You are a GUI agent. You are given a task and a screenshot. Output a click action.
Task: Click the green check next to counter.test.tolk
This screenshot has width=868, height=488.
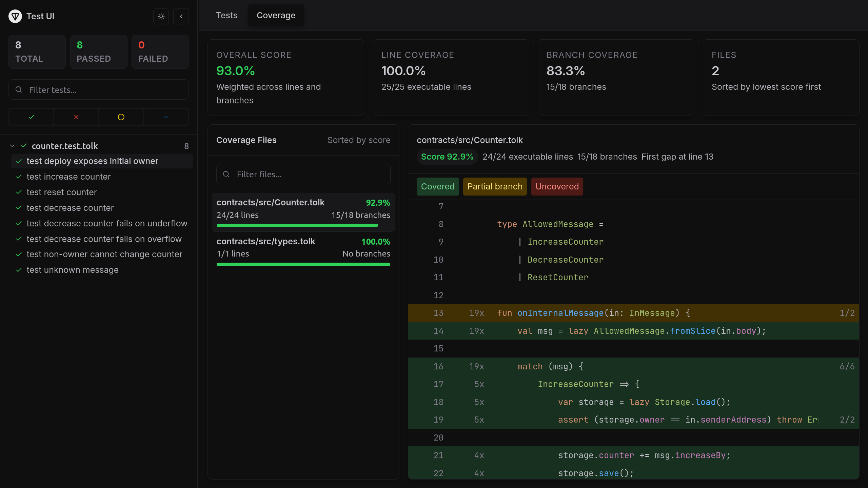pos(24,146)
